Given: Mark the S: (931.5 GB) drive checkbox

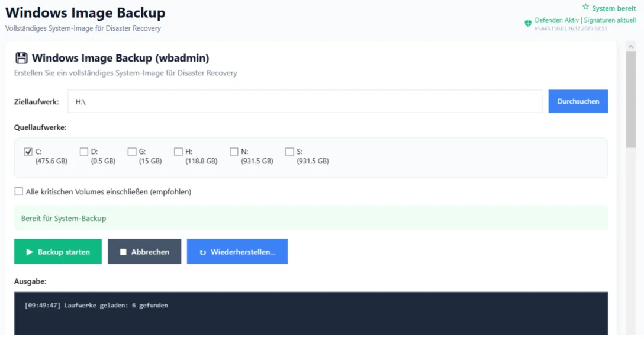Looking at the screenshot, I should 289,152.
